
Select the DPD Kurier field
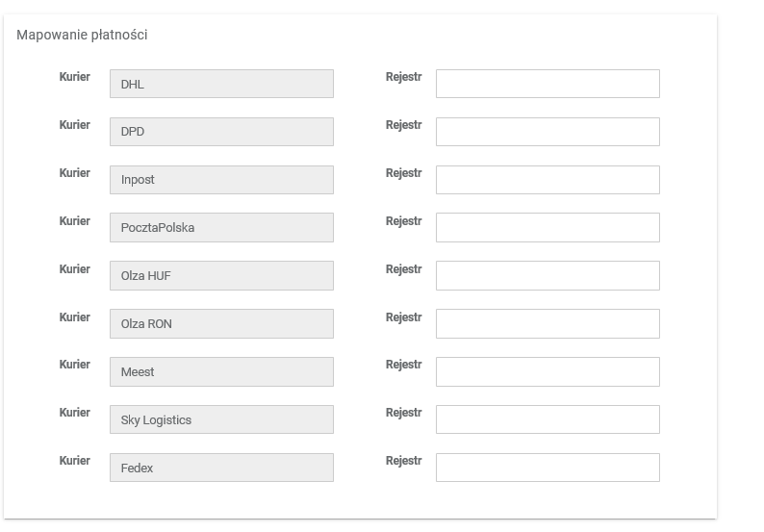(x=221, y=132)
